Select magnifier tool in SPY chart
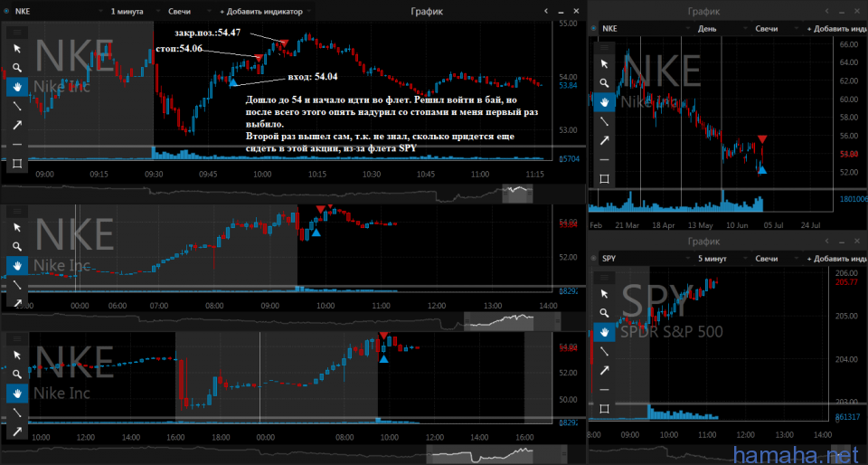This screenshot has width=868, height=465. 605,313
